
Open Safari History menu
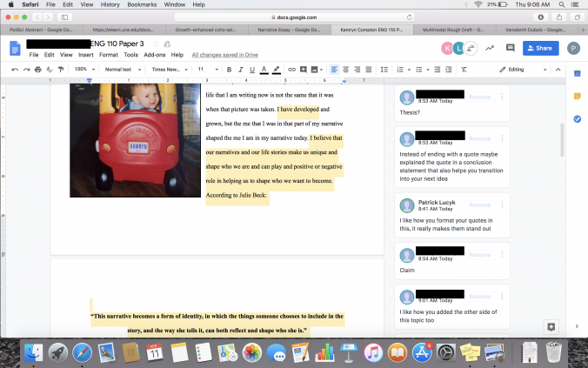coord(110,4)
